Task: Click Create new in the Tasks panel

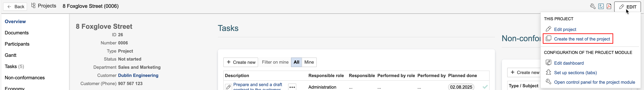Action: tap(241, 62)
